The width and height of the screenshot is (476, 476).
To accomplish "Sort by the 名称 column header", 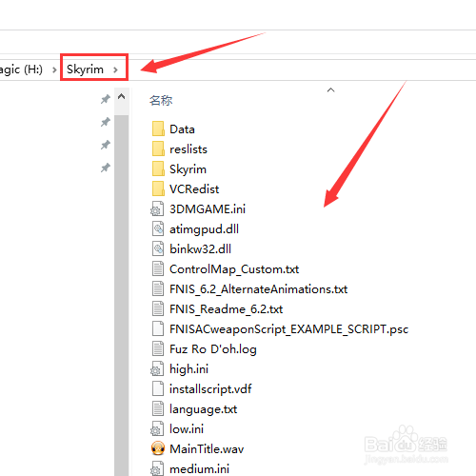I will coord(161,101).
